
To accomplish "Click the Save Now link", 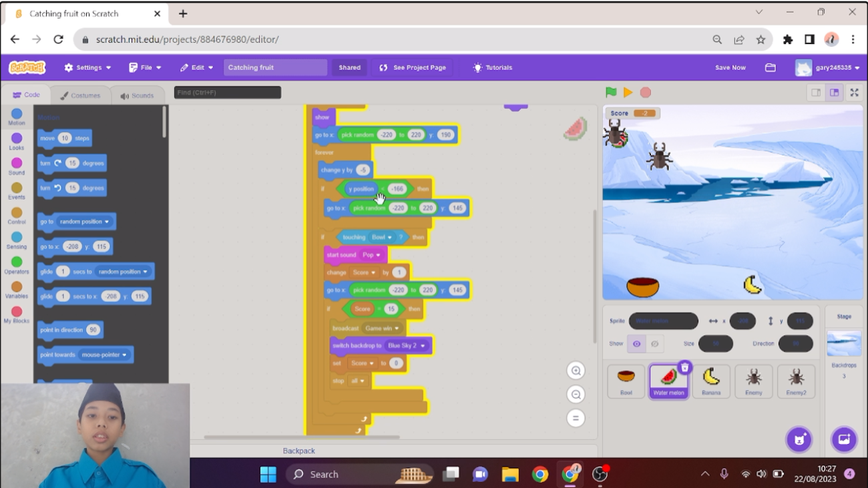I will [729, 67].
